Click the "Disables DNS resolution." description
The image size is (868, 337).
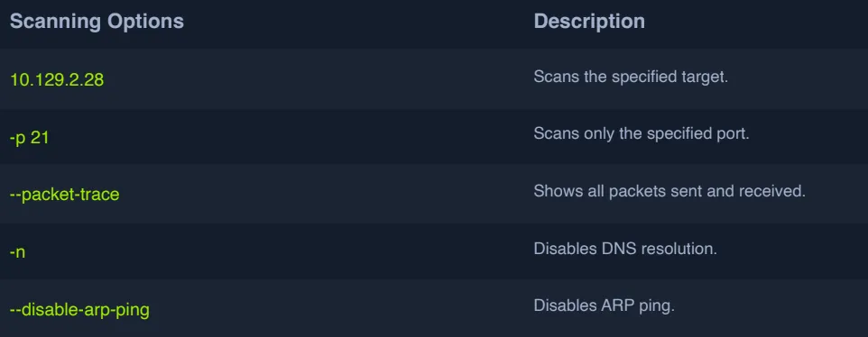pos(625,249)
